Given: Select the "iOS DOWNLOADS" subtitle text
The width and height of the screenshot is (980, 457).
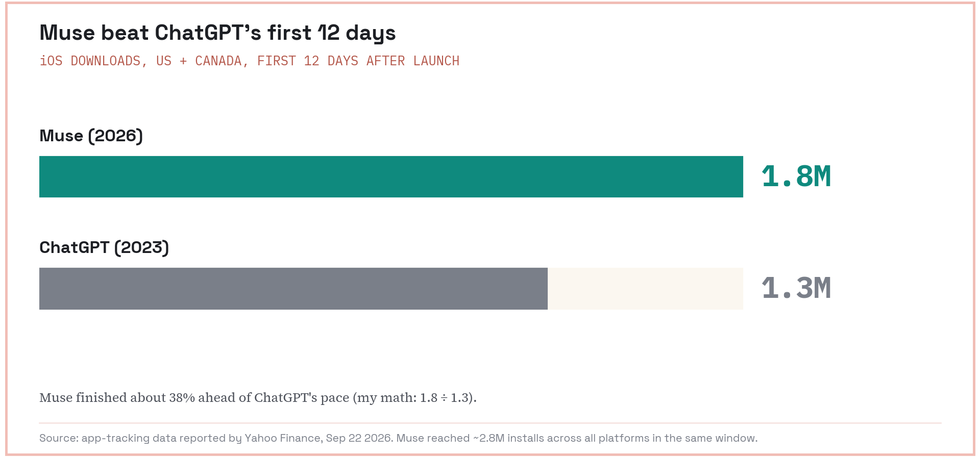Looking at the screenshot, I should tap(90, 61).
